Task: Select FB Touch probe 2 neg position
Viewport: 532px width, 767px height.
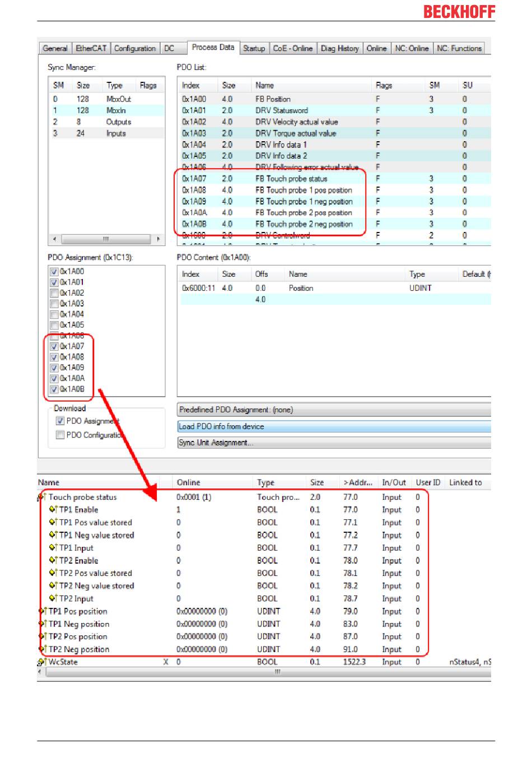Action: tap(334, 224)
